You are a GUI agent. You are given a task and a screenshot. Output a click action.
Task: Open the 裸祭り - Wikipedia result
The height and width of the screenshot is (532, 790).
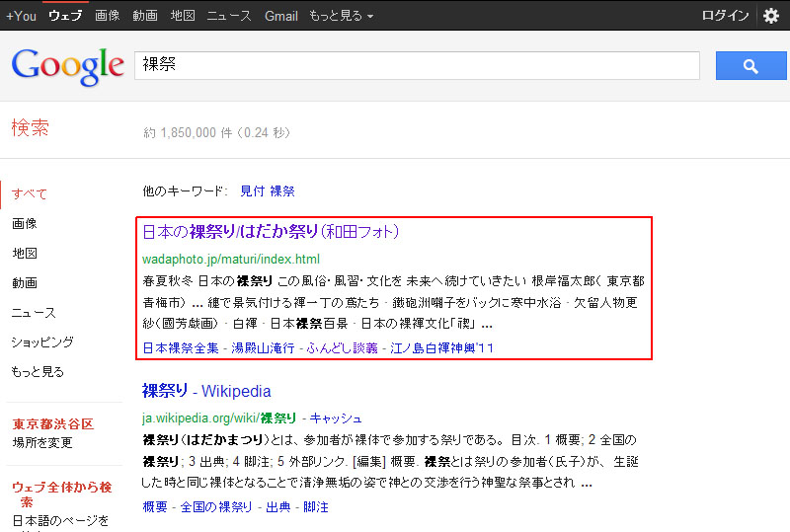[206, 391]
